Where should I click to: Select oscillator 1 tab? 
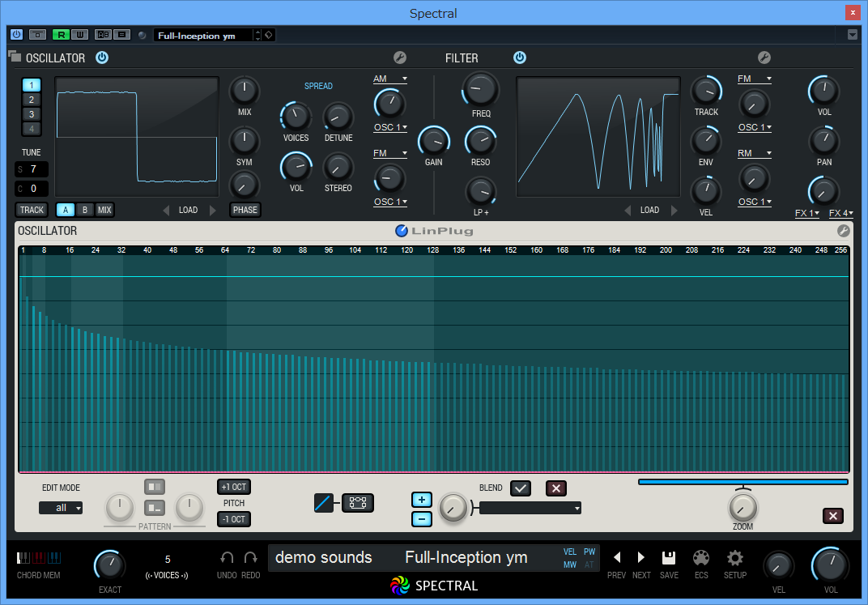point(32,85)
